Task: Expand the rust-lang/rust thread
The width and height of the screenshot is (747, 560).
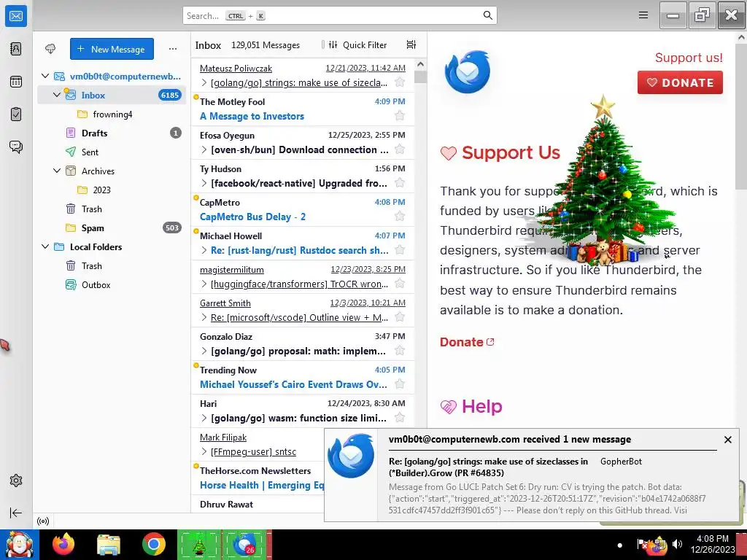Action: point(204,250)
